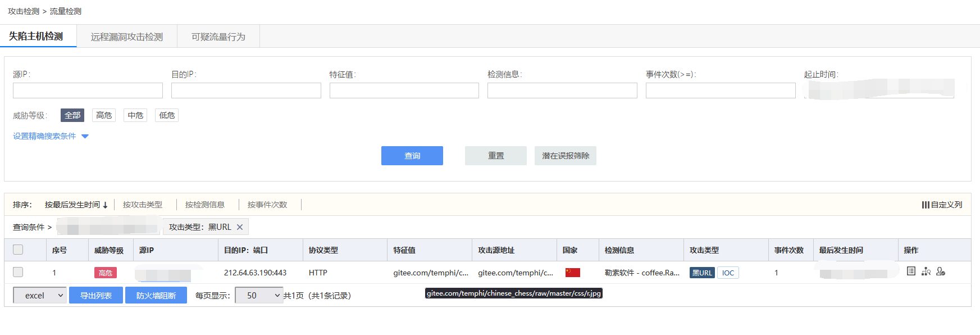The height and width of the screenshot is (335, 980).
Task: Remove the 攻击类型: 黑URL filter tag
Action: [240, 227]
